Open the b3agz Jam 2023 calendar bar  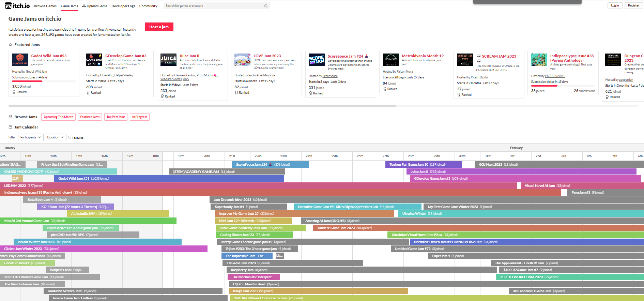pyautogui.click(x=318, y=291)
